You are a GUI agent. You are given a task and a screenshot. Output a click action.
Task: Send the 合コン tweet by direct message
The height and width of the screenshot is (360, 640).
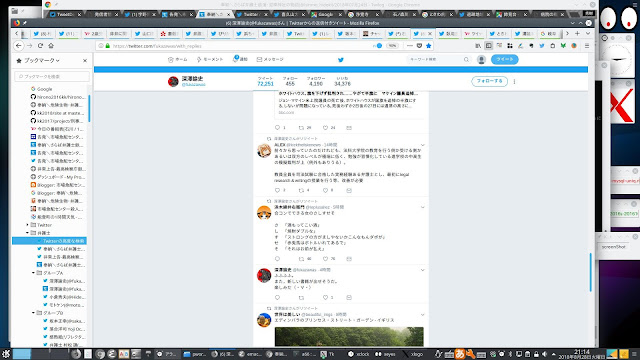[x=349, y=259]
